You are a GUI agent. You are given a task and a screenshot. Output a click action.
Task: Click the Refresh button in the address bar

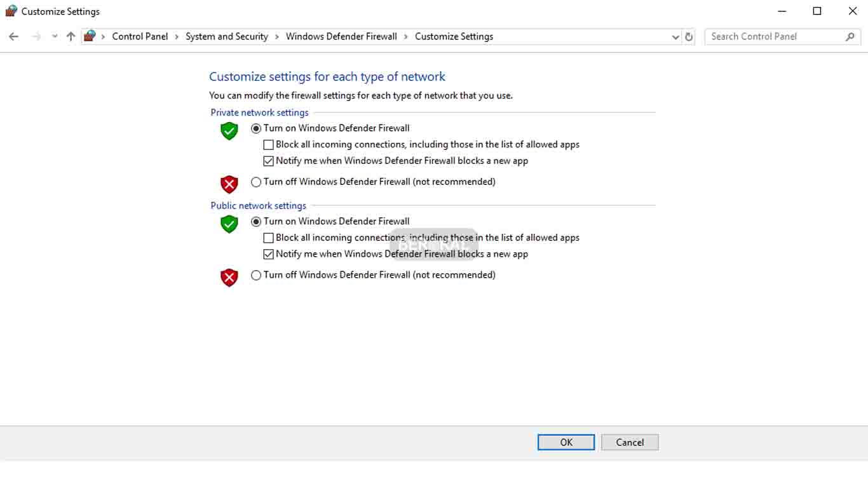689,37
